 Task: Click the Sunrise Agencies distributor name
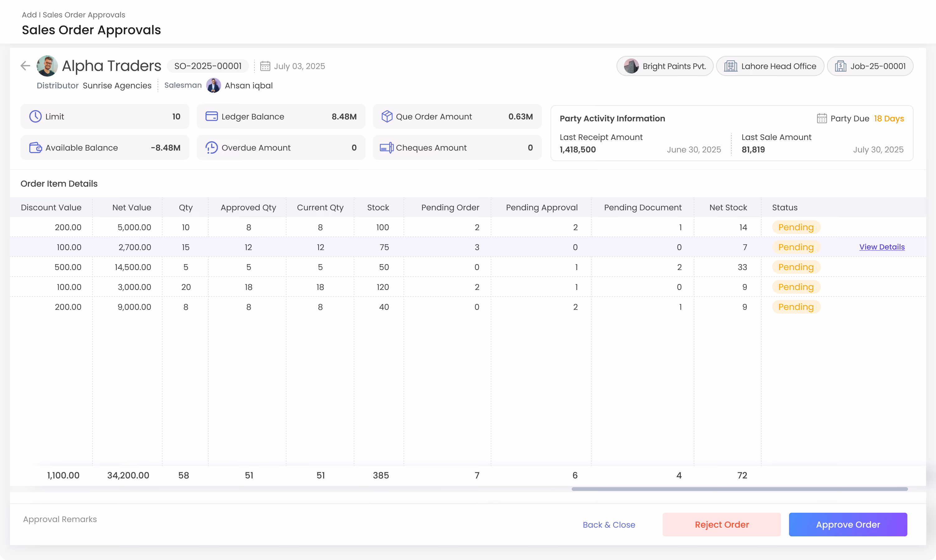[x=117, y=86]
